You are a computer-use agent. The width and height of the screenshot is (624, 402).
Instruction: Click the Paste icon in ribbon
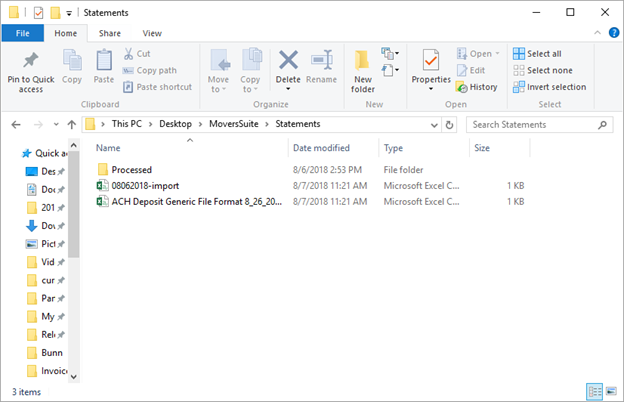click(x=103, y=64)
